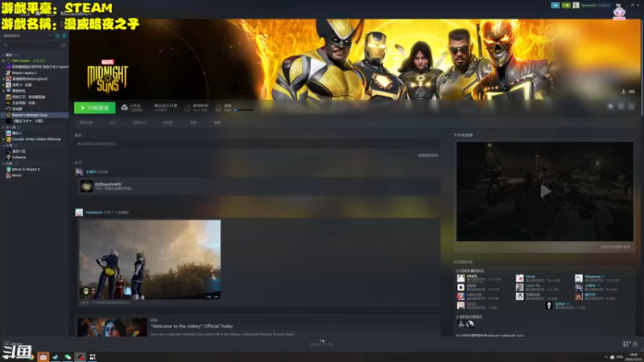Click the Abbey trailer news thumbnail
The height and width of the screenshot is (362, 644).
click(x=112, y=327)
